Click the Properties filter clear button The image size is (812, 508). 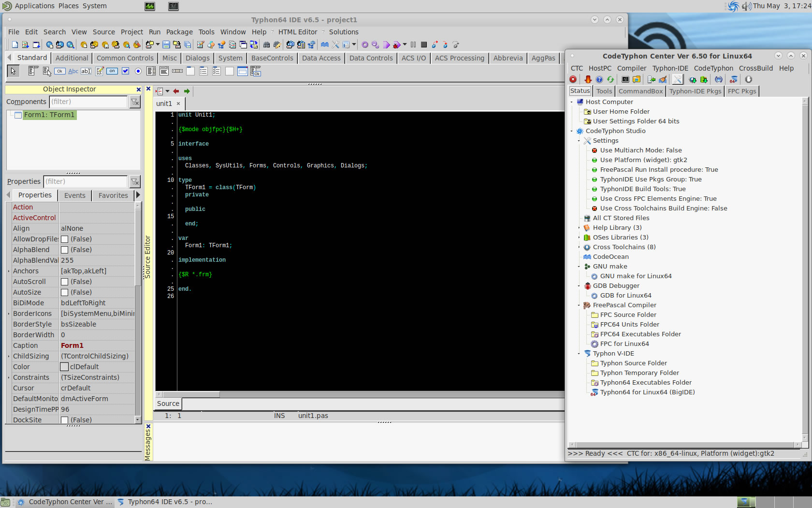(135, 181)
